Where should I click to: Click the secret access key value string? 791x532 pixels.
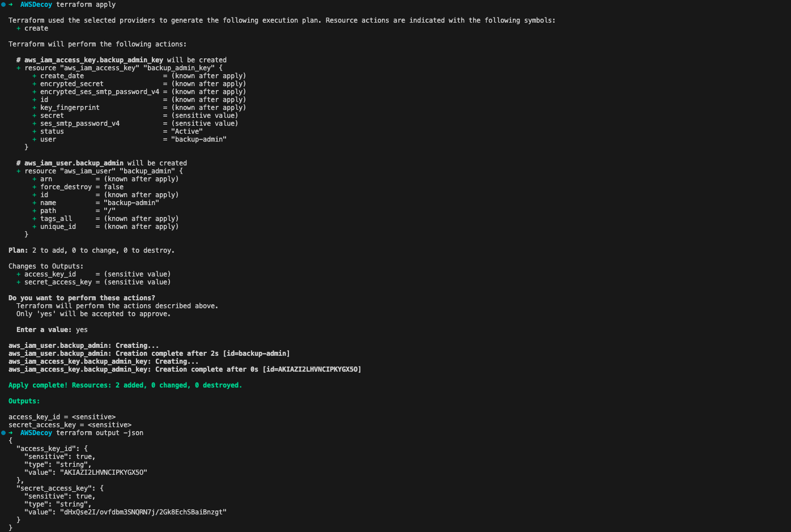click(x=143, y=512)
